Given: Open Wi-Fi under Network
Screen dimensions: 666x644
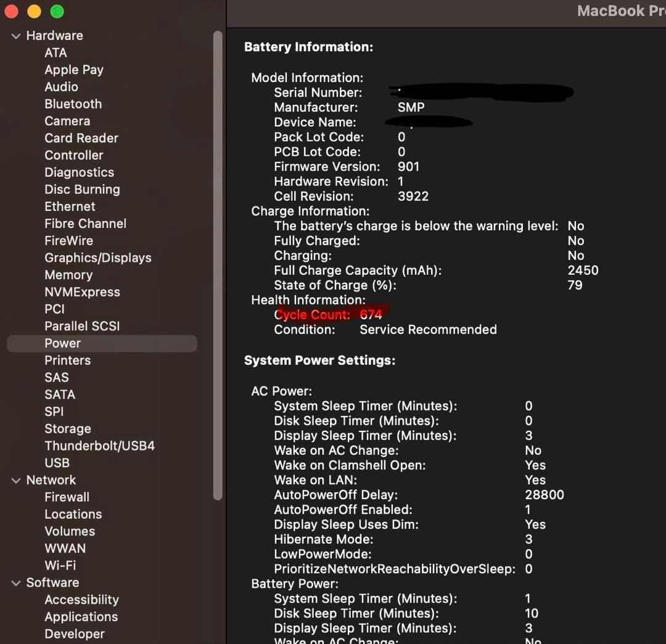Looking at the screenshot, I should 60,566.
